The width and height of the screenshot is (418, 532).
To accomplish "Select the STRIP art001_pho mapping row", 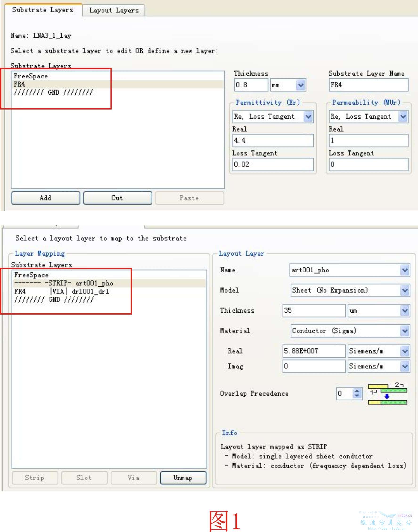I will pyautogui.click(x=109, y=283).
